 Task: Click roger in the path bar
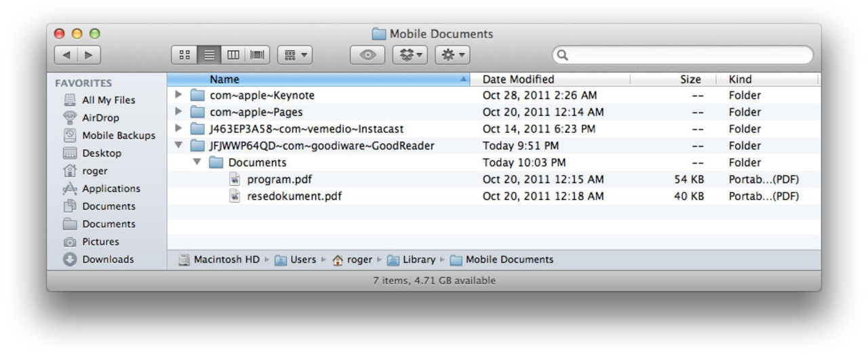[352, 259]
